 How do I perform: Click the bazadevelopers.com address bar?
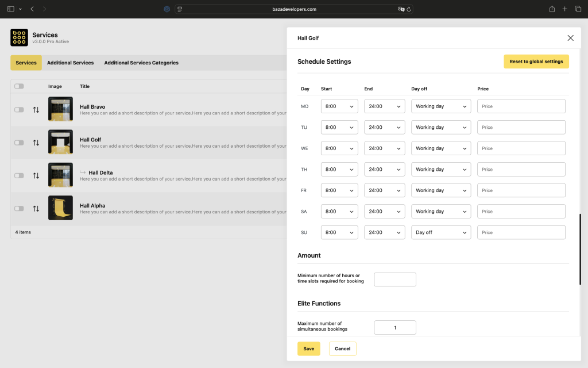click(294, 9)
